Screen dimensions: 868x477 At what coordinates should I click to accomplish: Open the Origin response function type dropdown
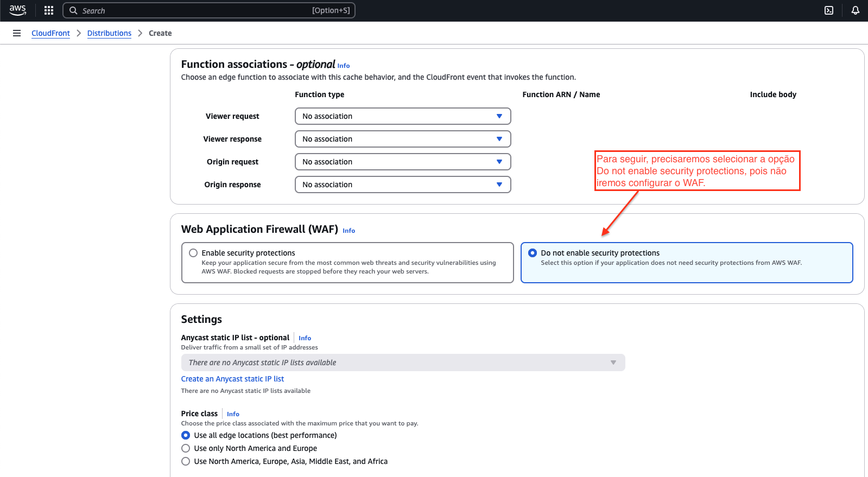(402, 185)
